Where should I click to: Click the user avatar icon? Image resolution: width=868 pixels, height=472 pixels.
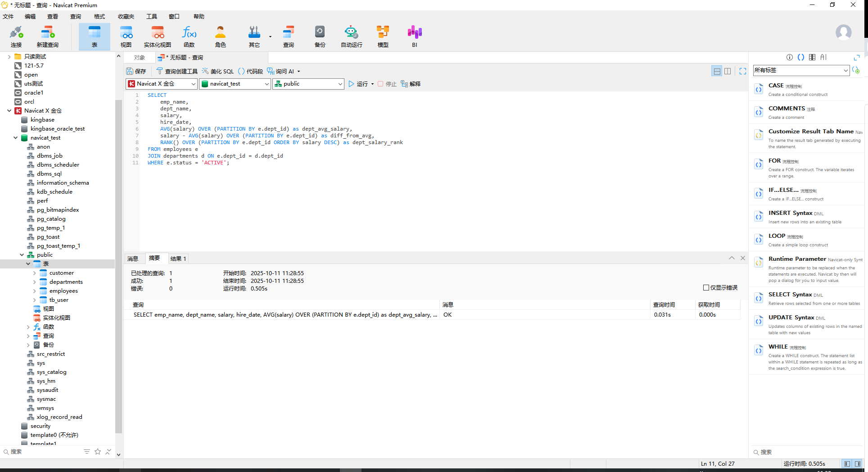[843, 32]
